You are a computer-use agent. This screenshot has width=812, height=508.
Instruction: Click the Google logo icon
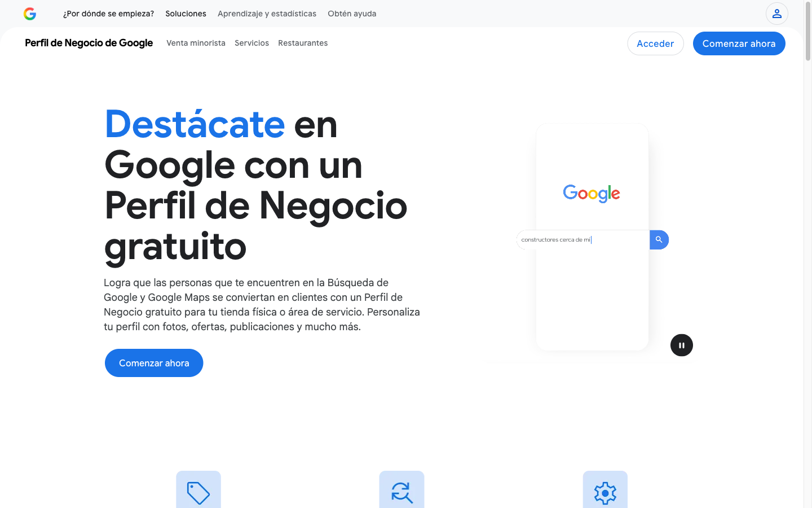30,14
